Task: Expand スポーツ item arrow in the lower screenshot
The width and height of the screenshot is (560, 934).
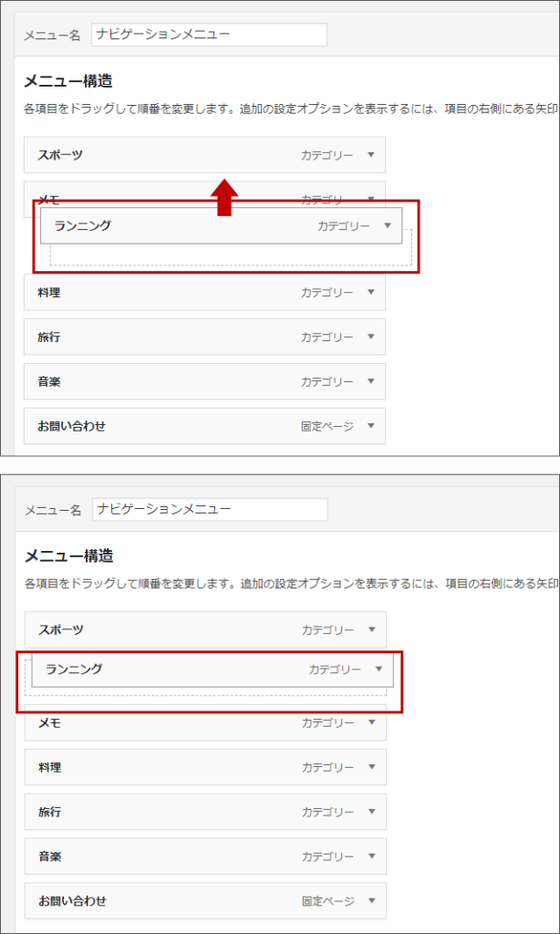Action: [x=371, y=629]
